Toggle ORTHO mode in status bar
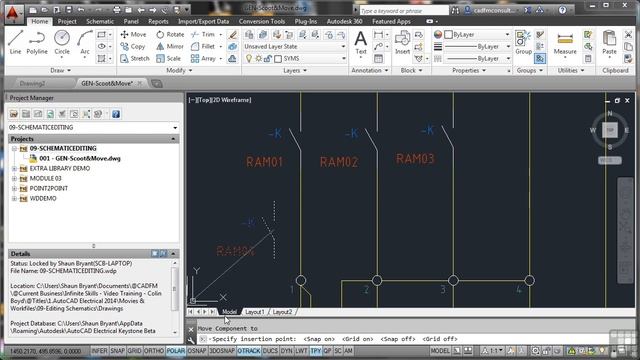Screen dimensions: 640x360 (x=154, y=351)
